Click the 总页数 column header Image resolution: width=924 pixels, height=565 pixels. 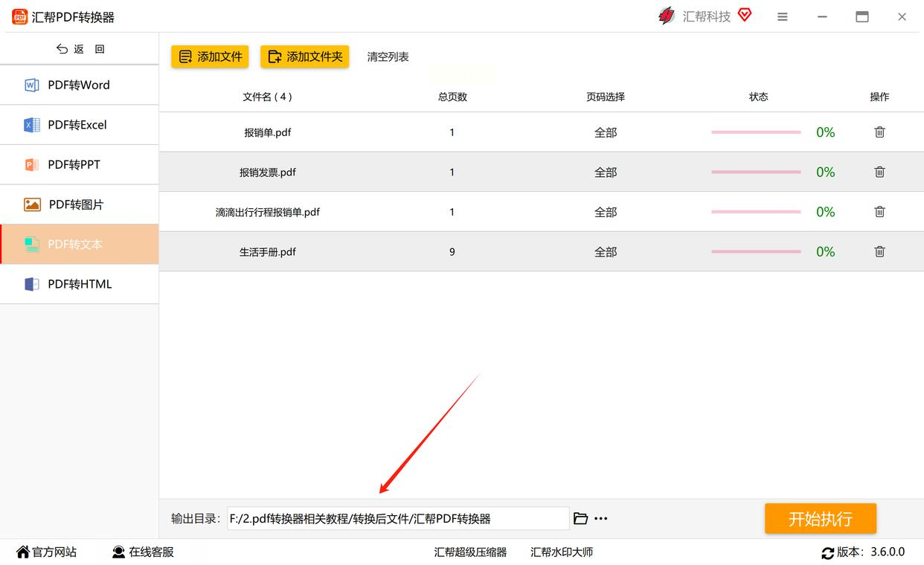(452, 97)
